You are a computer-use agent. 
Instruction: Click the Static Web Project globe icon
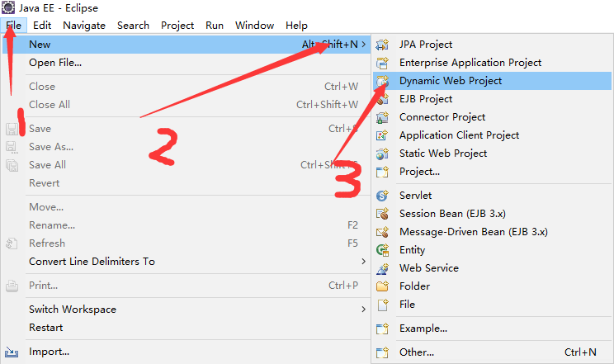tap(382, 154)
